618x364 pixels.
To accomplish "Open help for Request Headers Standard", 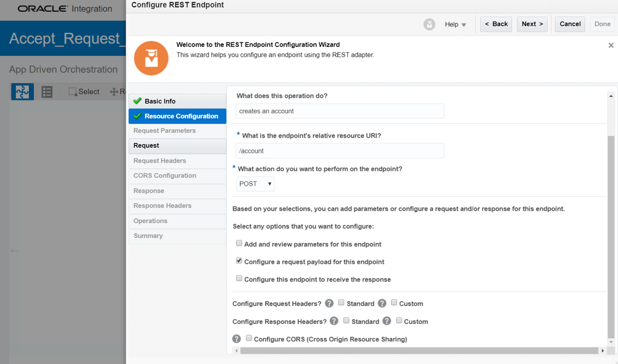I will click(x=329, y=303).
